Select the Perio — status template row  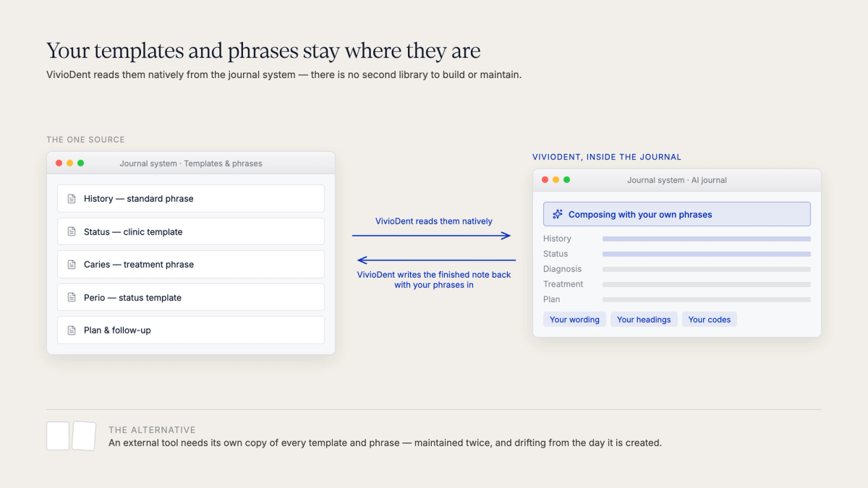click(x=191, y=298)
